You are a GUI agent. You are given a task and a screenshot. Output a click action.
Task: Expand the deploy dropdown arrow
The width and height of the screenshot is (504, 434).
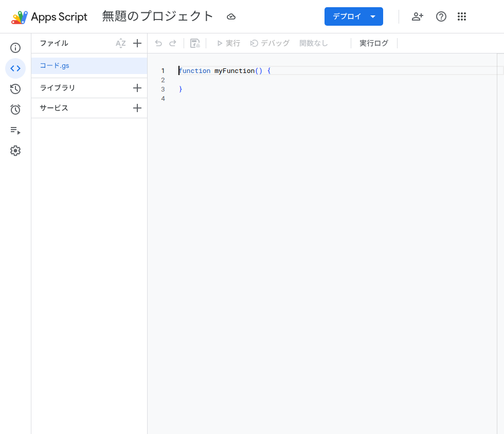pyautogui.click(x=373, y=16)
